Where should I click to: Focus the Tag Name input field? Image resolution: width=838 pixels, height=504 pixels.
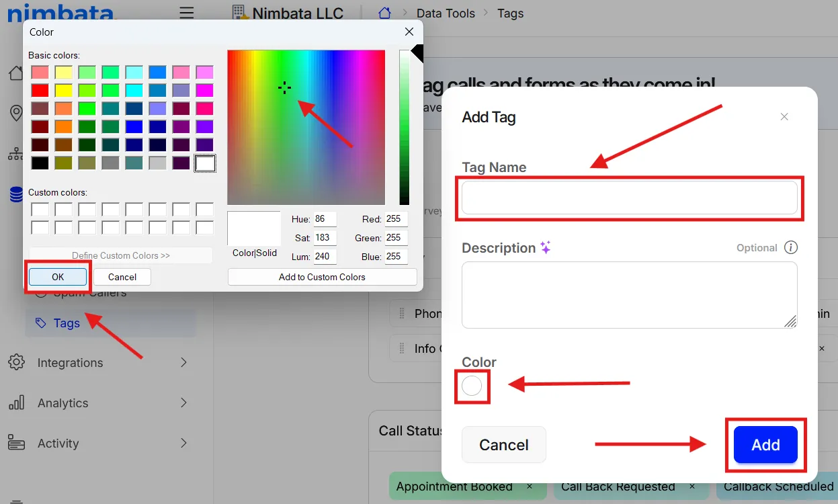[630, 198]
